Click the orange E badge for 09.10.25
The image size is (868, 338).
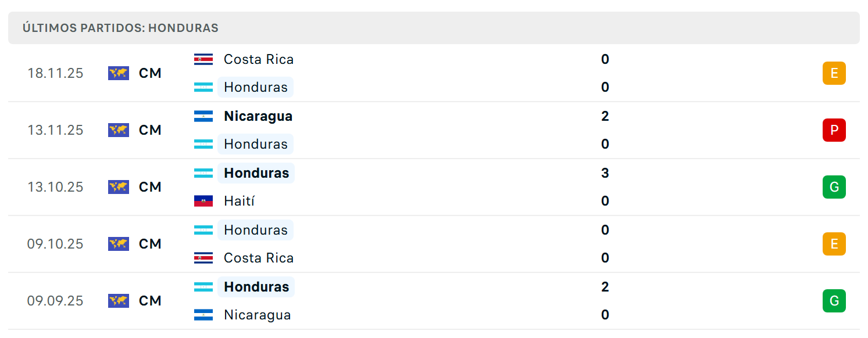(x=834, y=244)
